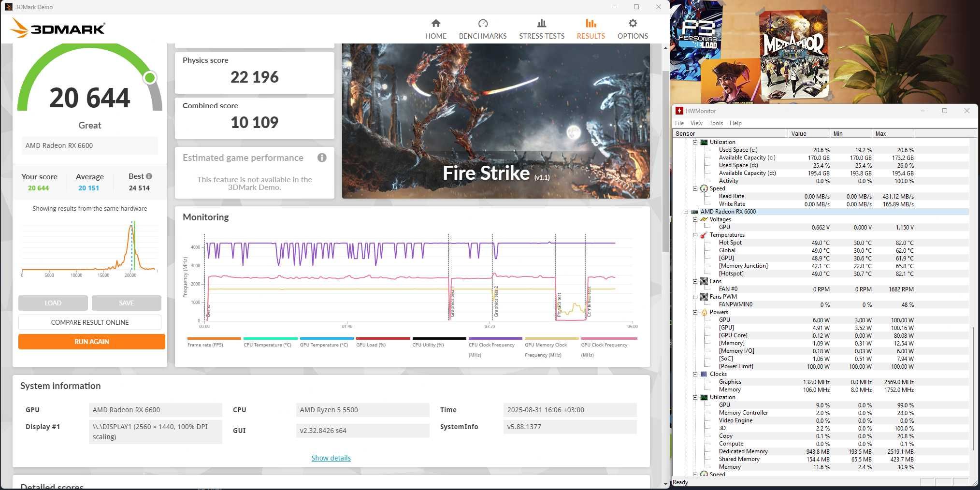Collapse the Voltages tree node
The width and height of the screenshot is (980, 490).
click(x=695, y=219)
